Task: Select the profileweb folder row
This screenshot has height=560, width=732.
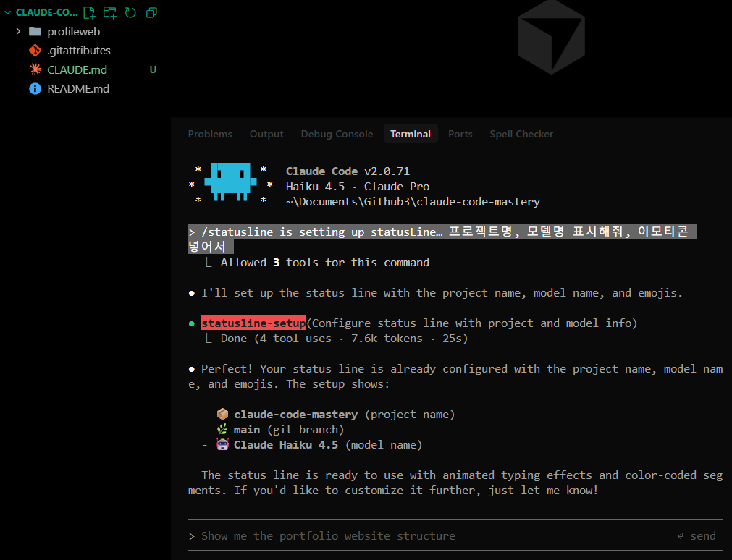Action: [85, 31]
